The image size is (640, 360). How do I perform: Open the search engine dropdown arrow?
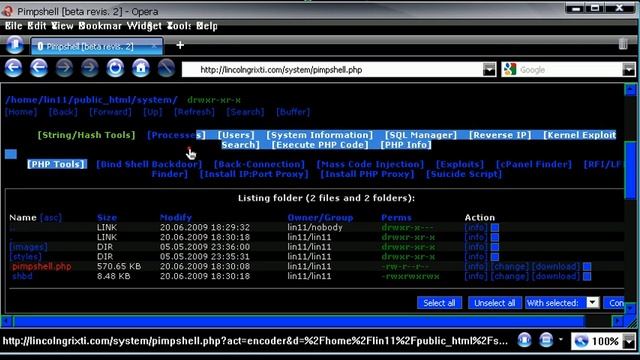(629, 70)
